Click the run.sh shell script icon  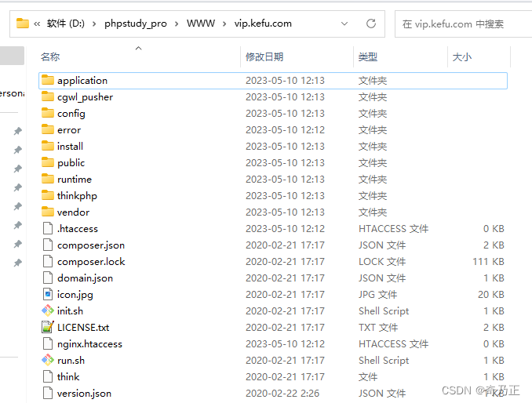pos(48,360)
